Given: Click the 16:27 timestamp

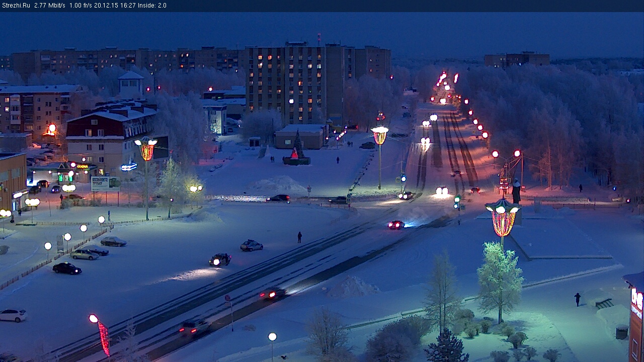Looking at the screenshot, I should tap(128, 6).
